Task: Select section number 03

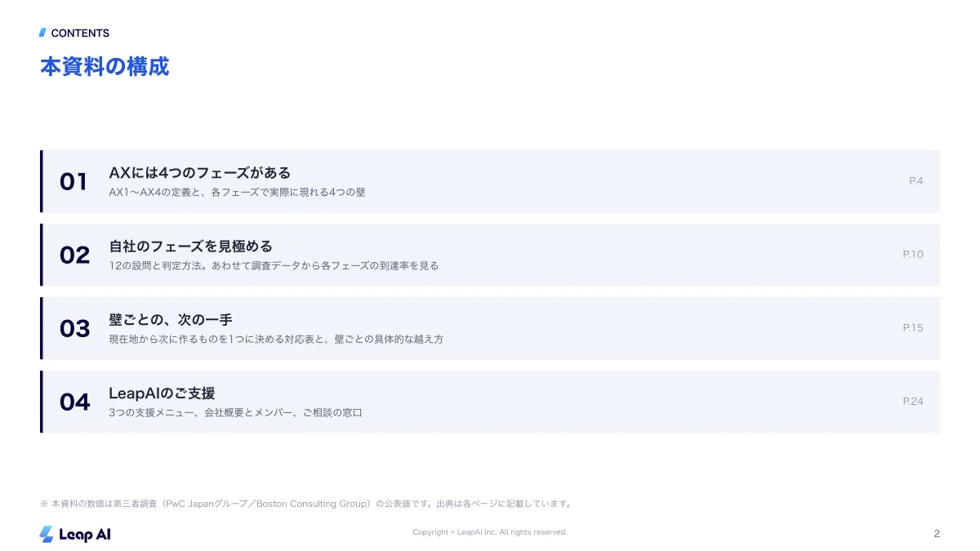Action: 74,328
